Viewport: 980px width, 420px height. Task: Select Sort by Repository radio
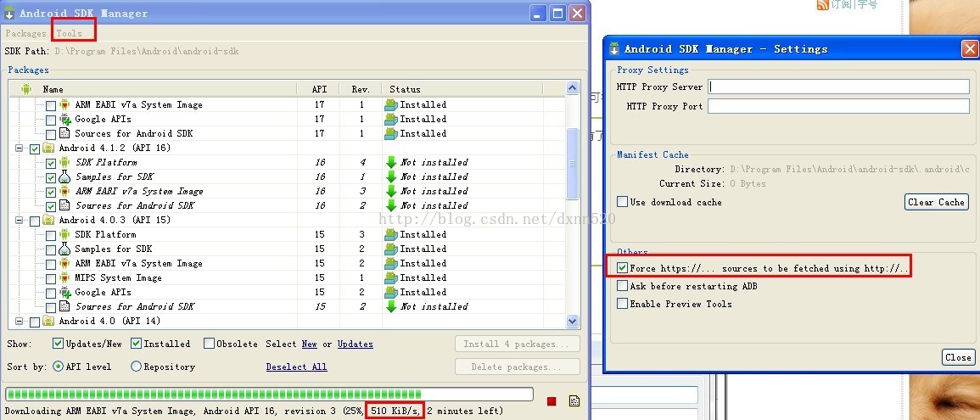coord(136,367)
